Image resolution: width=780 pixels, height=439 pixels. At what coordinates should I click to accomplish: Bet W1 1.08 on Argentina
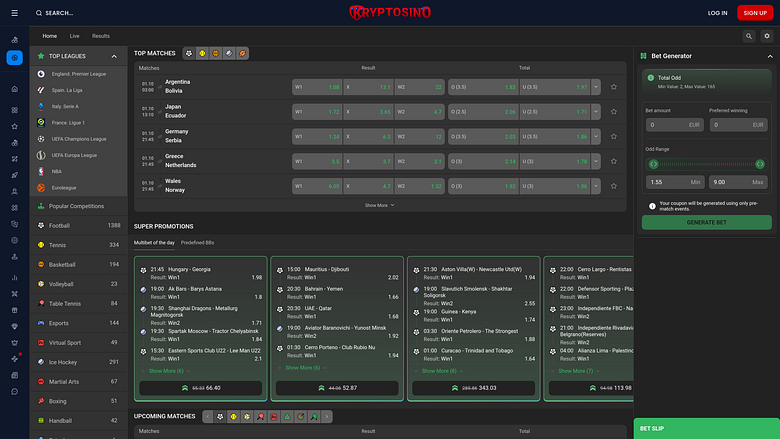(x=317, y=87)
